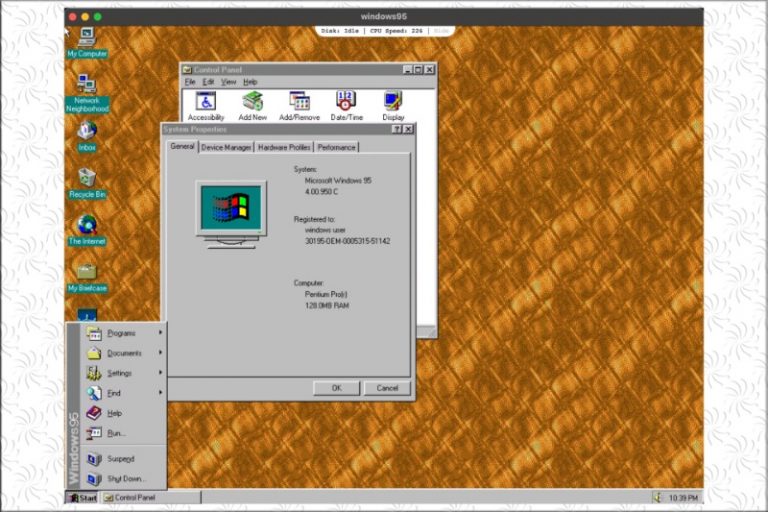Click Cancel in System Properties
The image size is (768, 512).
387,388
